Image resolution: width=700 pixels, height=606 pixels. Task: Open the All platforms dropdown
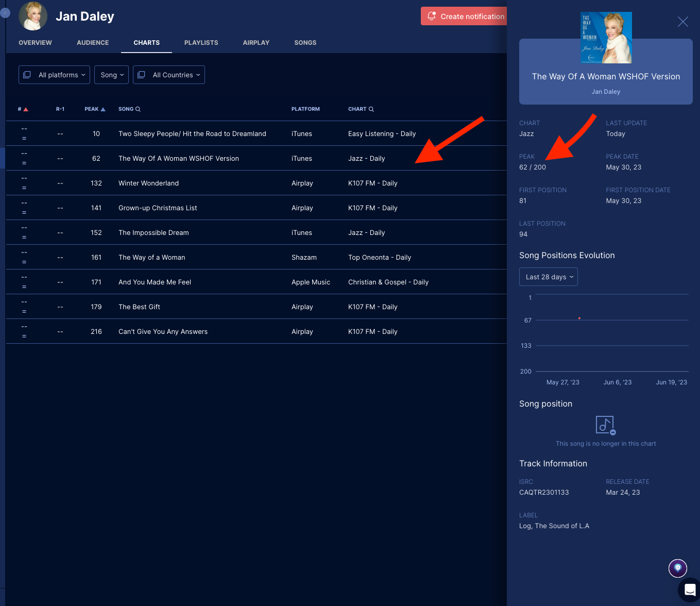(x=54, y=75)
